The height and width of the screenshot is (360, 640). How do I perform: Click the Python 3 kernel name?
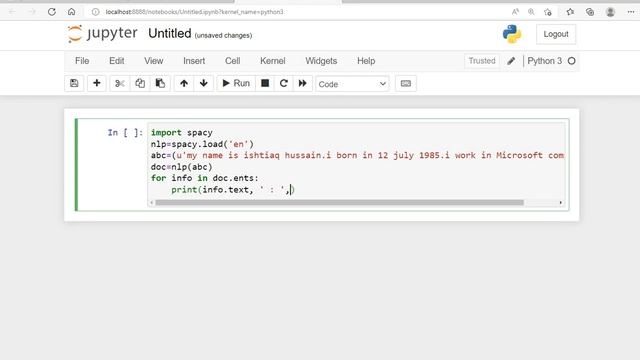[544, 61]
